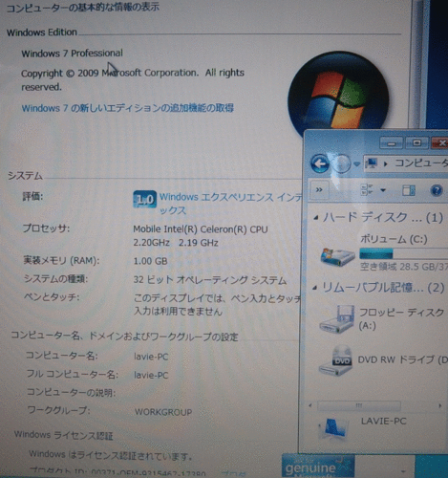Image resolution: width=448 pixels, height=478 pixels.
Task: Open the recent locations dropdown arrow
Action: [x=356, y=164]
